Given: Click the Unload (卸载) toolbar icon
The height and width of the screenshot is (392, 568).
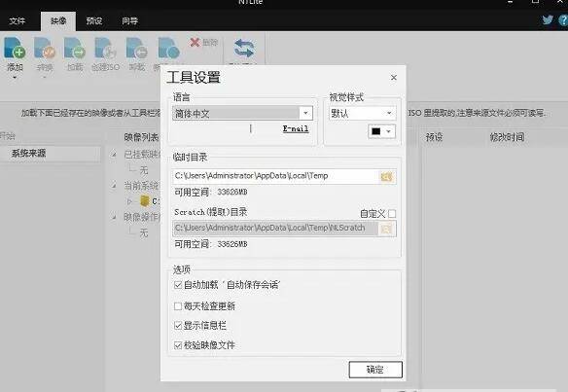Looking at the screenshot, I should pos(136,48).
